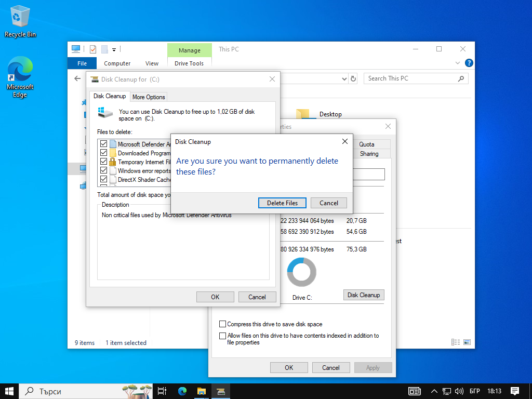The width and height of the screenshot is (532, 399).
Task: Click Cancel in Disk Cleanup for (C:)
Action: coord(257,297)
